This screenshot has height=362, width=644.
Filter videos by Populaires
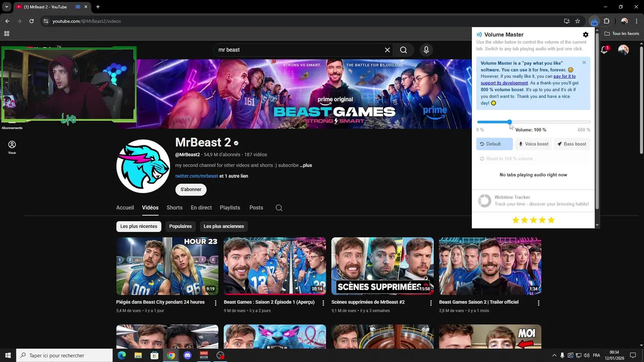(x=181, y=226)
